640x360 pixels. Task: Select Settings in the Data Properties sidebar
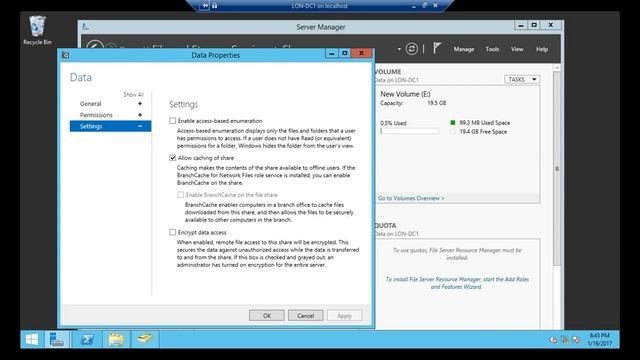[110, 126]
